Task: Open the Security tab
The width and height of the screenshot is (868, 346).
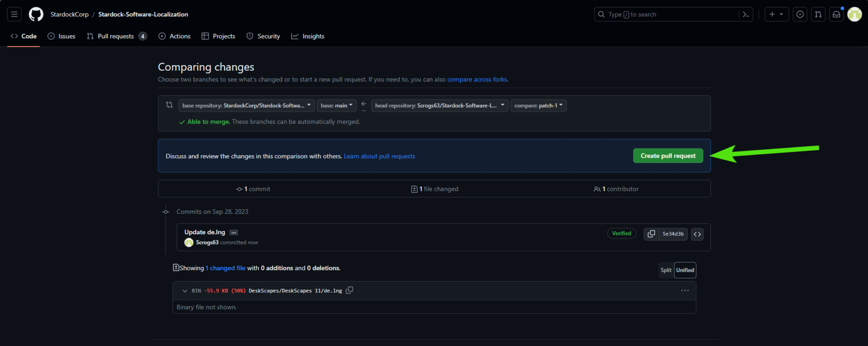Action: 263,36
